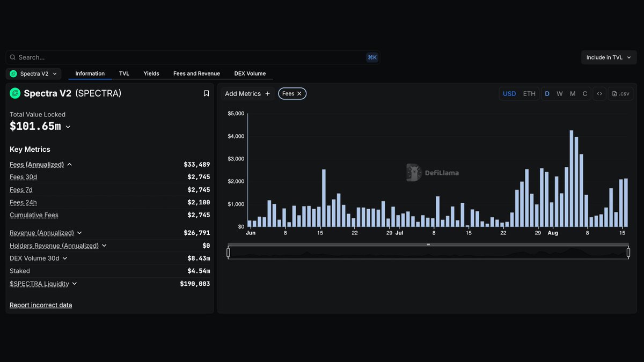Screen dimensions: 644x362
Task: Remove the Fees metric chip
Action: 299,94
